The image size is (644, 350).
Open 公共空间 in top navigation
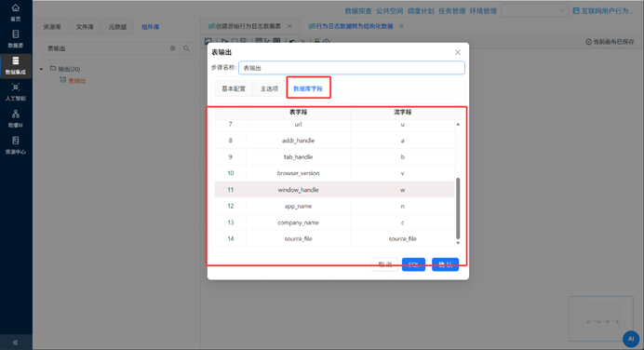(389, 11)
